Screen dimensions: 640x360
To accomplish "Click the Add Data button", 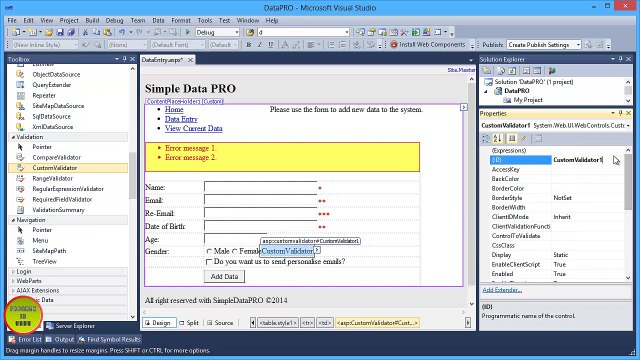I will point(224,277).
